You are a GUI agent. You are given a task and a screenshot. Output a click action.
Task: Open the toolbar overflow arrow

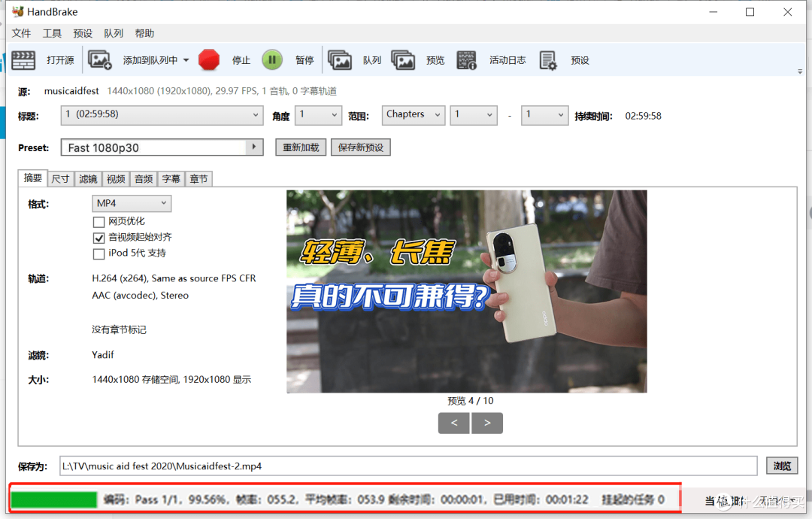800,72
